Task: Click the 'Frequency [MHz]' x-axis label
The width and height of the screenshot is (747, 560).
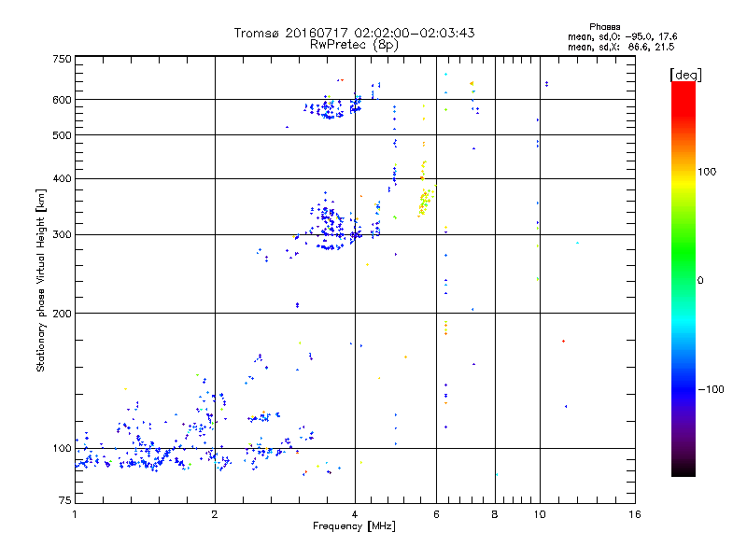Action: click(354, 526)
